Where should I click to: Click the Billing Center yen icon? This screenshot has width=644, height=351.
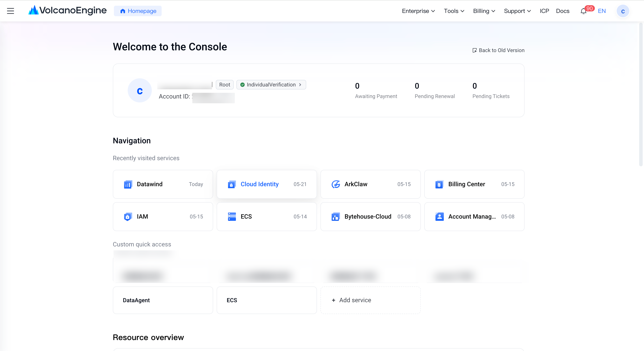[439, 184]
